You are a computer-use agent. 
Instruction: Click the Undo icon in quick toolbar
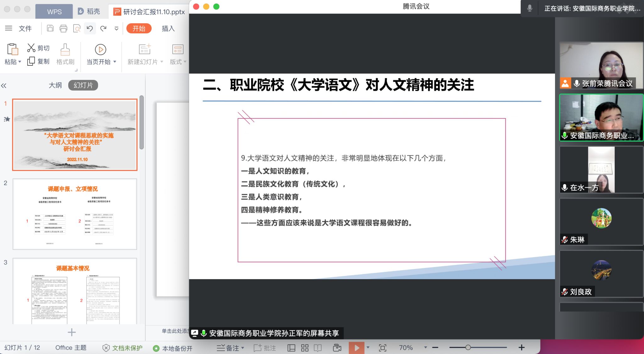pos(90,29)
